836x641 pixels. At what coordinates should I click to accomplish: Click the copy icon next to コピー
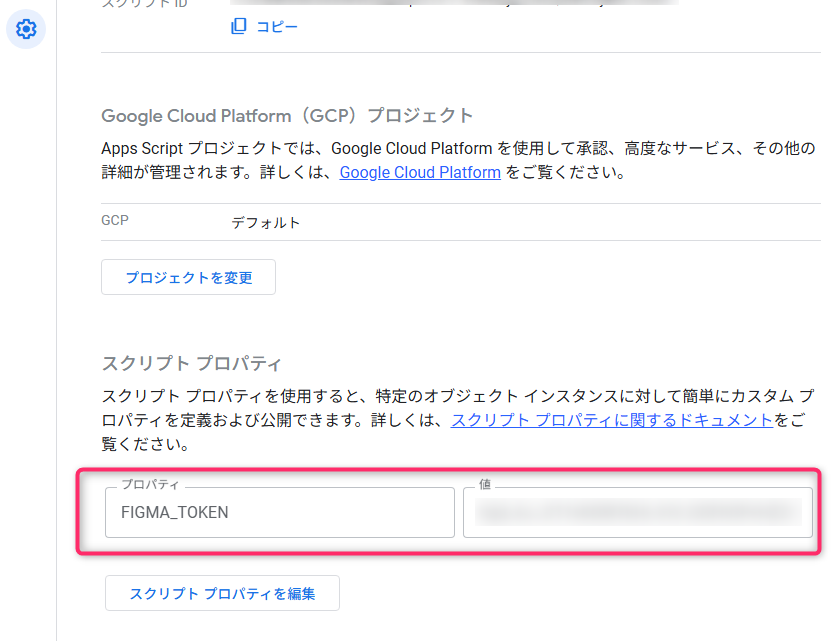point(239,27)
